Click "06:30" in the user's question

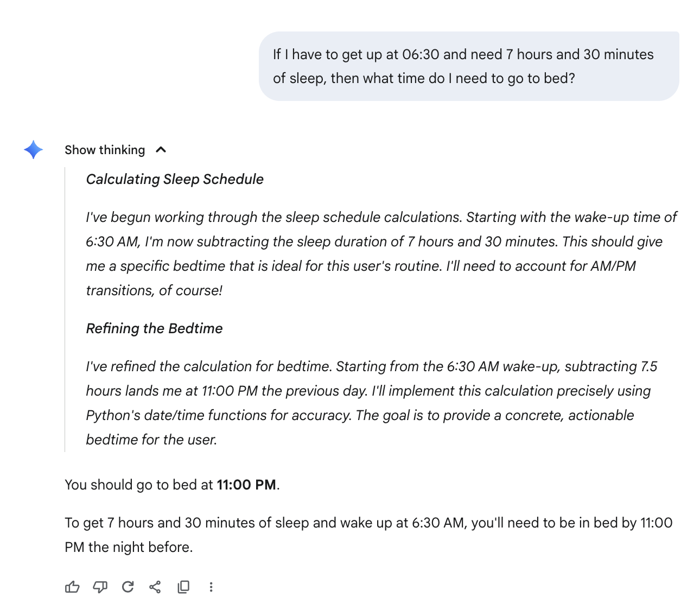click(421, 54)
